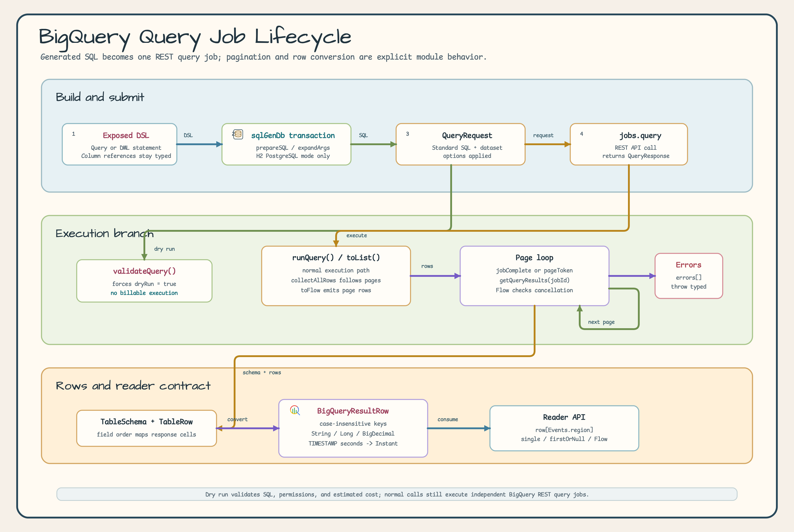Click 'normal execution path' text

click(336, 271)
